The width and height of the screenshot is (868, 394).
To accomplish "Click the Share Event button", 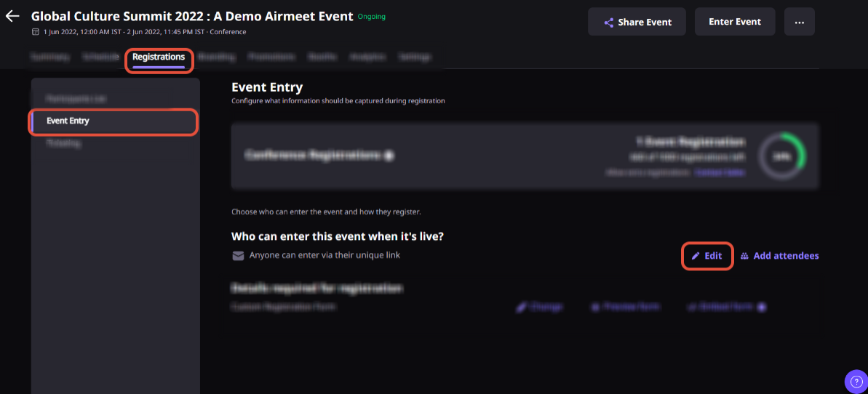I will coord(637,22).
